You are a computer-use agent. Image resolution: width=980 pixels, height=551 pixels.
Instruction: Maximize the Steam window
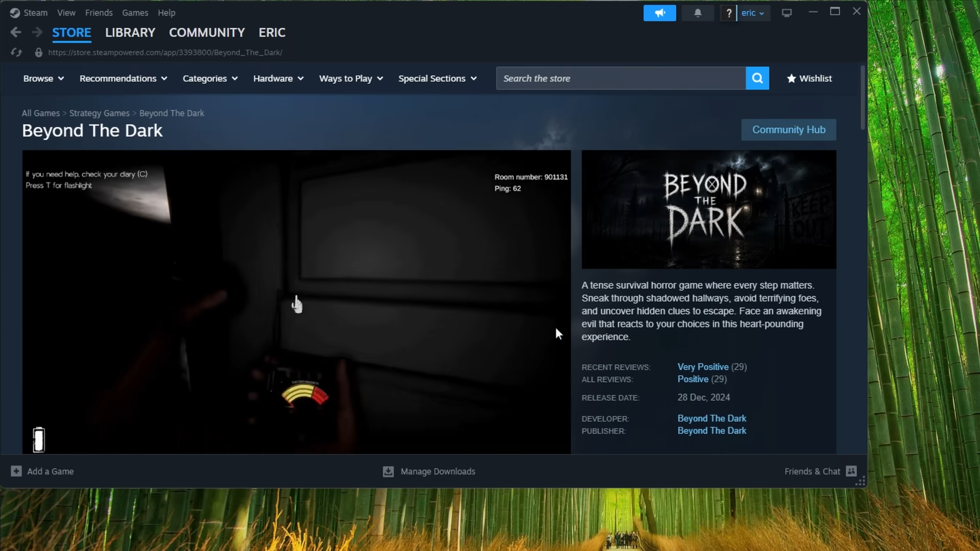835,11
